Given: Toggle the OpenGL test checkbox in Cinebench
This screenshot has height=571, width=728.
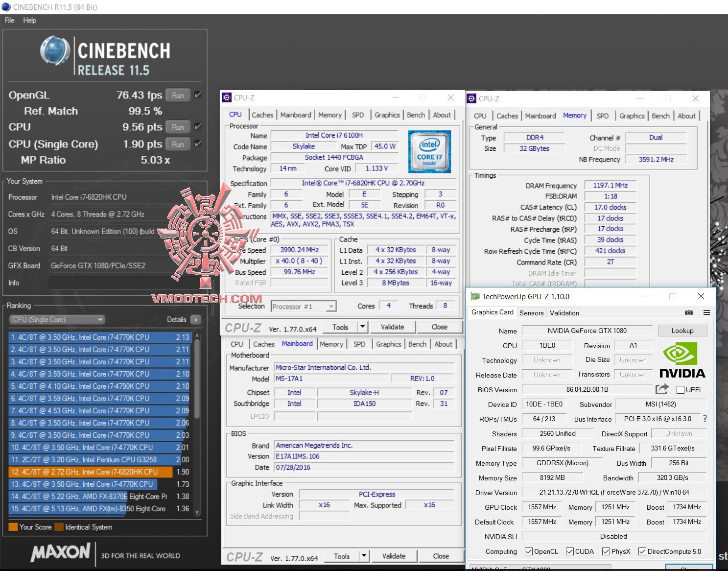Looking at the screenshot, I should pos(198,95).
